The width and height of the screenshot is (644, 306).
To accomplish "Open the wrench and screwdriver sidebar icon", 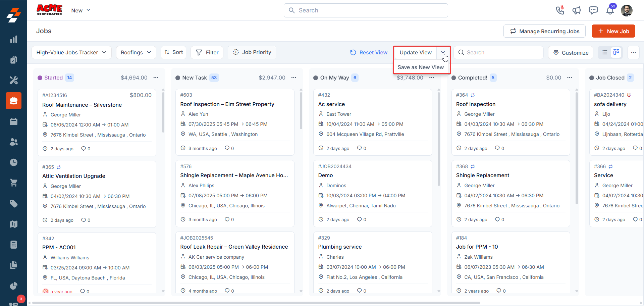I will click(x=13, y=80).
